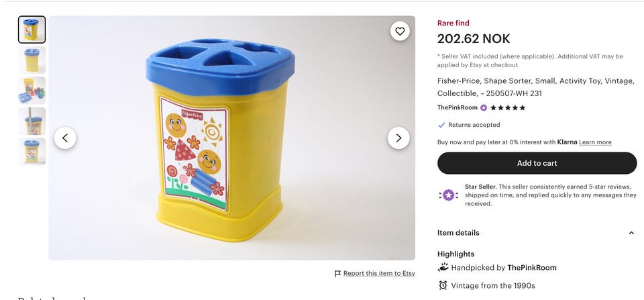Click the flag icon to report item
644x300 pixels.
(337, 274)
